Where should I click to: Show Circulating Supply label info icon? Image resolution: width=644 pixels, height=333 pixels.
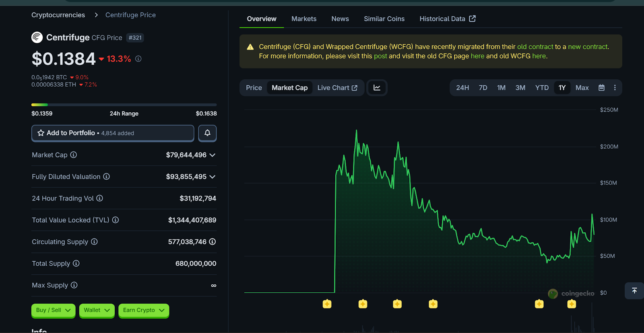94,242
